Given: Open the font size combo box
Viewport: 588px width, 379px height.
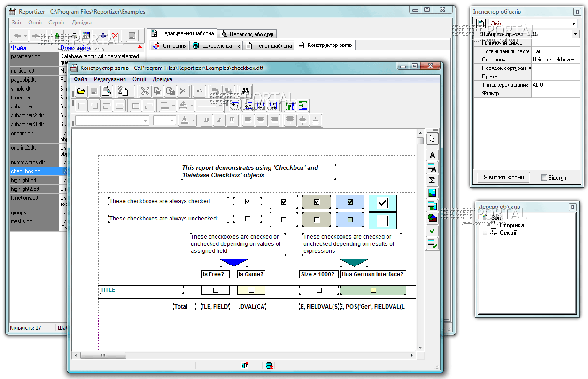Looking at the screenshot, I should coord(172,121).
